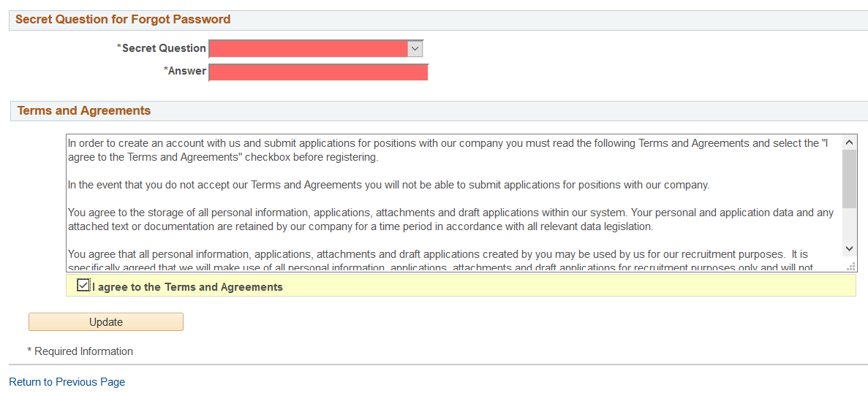This screenshot has width=868, height=393.
Task: Follow Return to Previous Page link
Action: coord(67,382)
